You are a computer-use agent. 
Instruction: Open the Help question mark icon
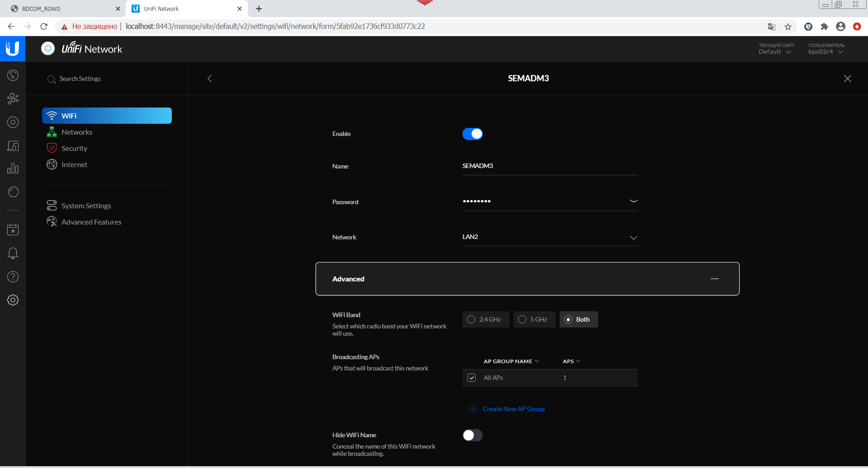13,276
